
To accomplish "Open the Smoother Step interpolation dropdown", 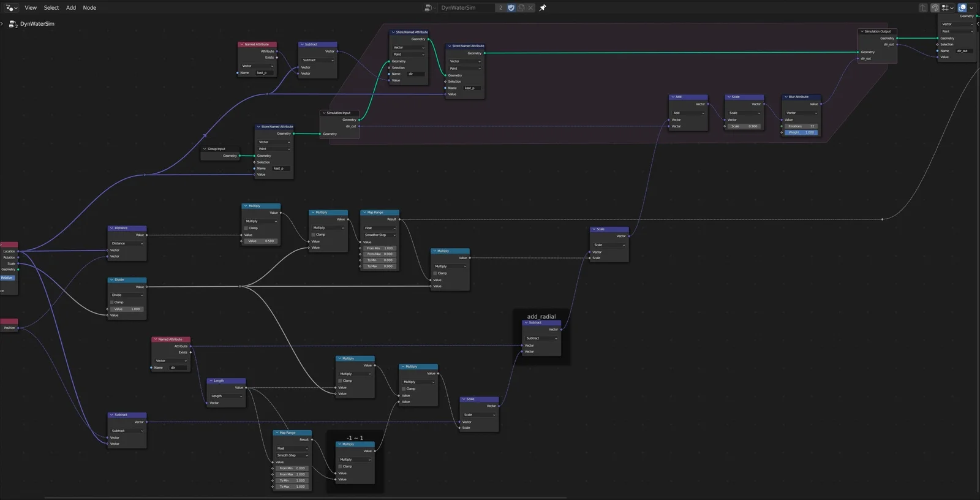I will pos(380,235).
